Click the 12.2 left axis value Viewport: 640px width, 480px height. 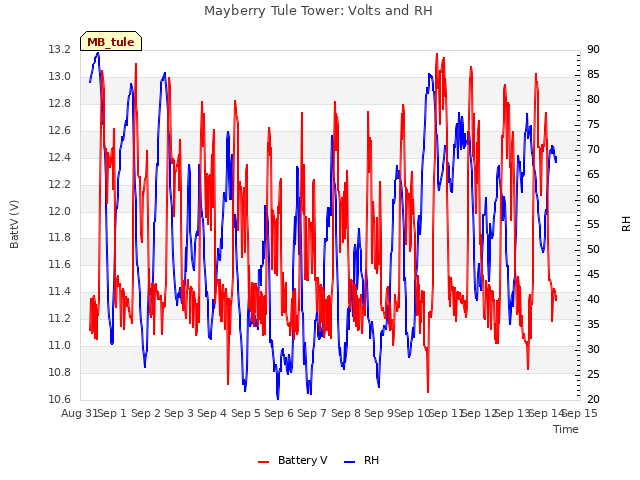point(60,184)
